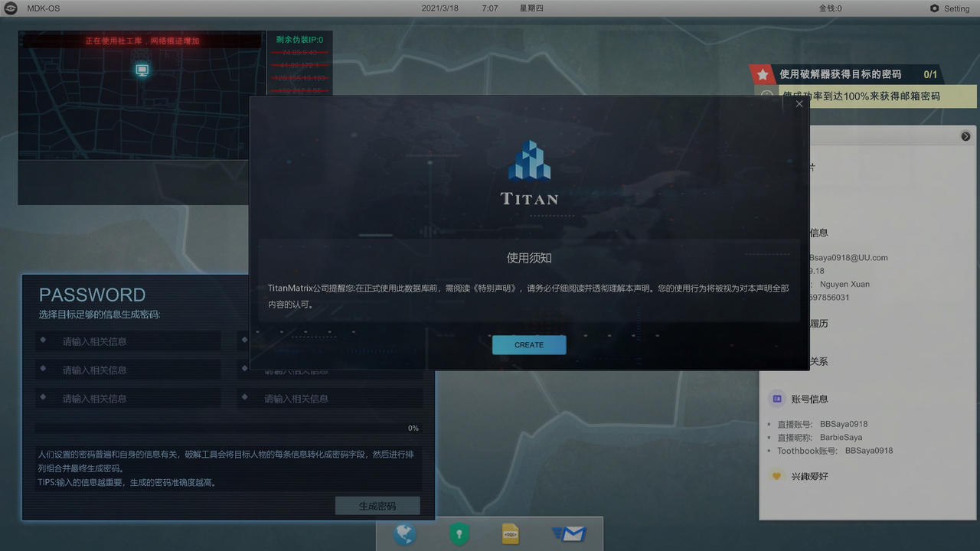Click the clock showing 7:07

coord(490,8)
